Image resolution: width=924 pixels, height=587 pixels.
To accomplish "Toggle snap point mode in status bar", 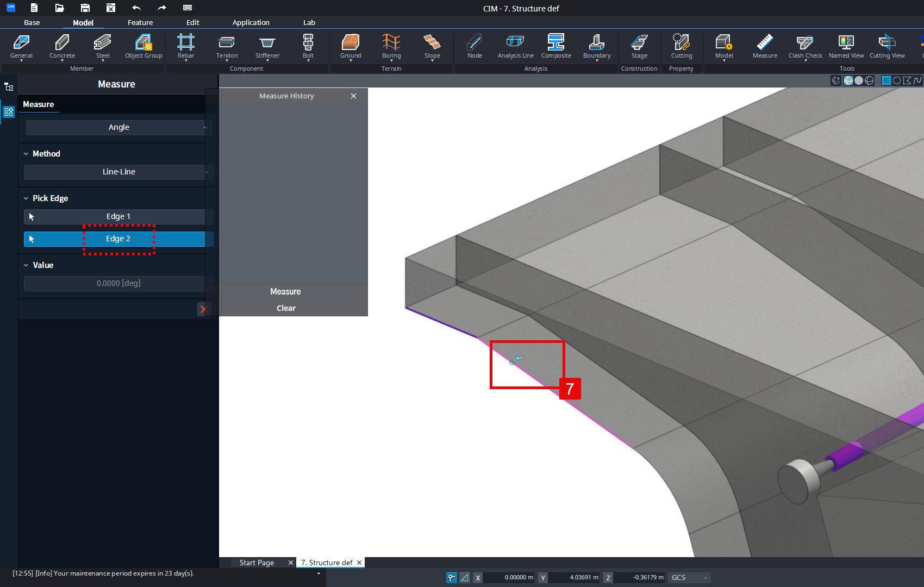I will pos(452,577).
